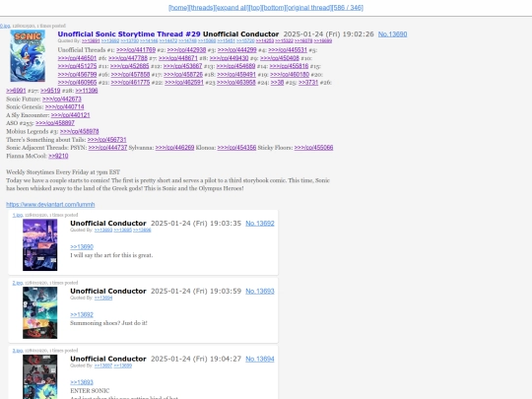The image size is (532, 399).
Task: Click the [expand all] link
Action: (x=232, y=8)
